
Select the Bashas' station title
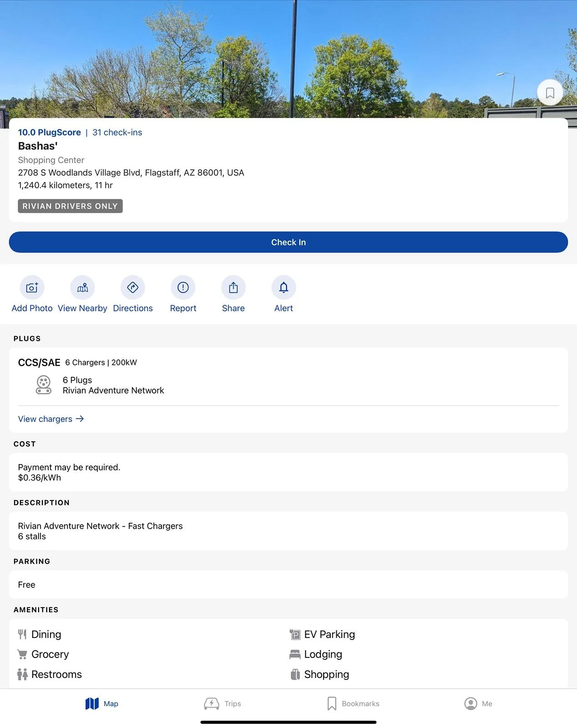point(38,146)
